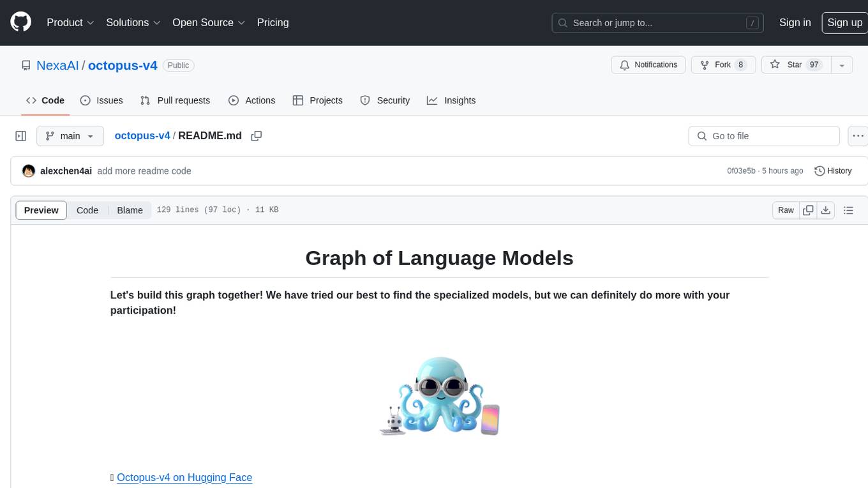Select the Code view toggle

tap(87, 210)
